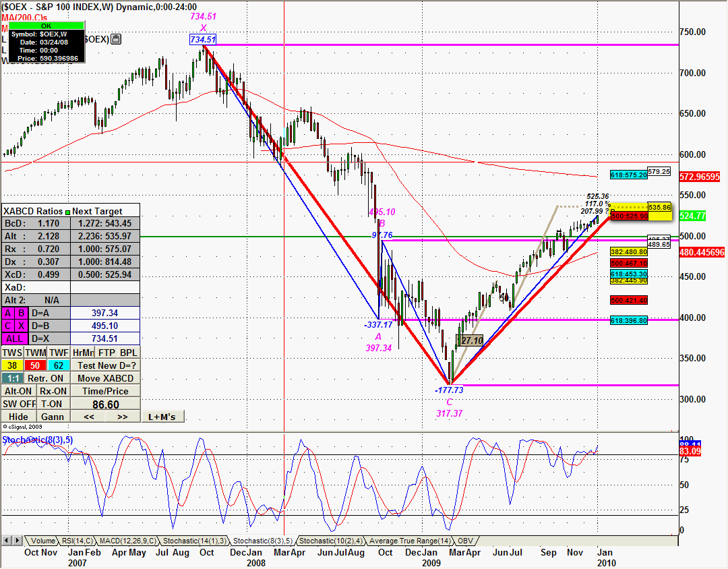Toggle the SW OFF switch
728x569 pixels.
click(18, 404)
